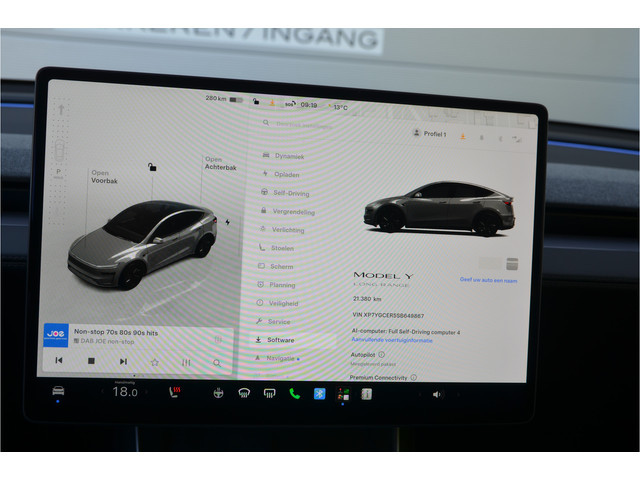Select the Software menu item
The width and height of the screenshot is (640, 480).
click(275, 340)
